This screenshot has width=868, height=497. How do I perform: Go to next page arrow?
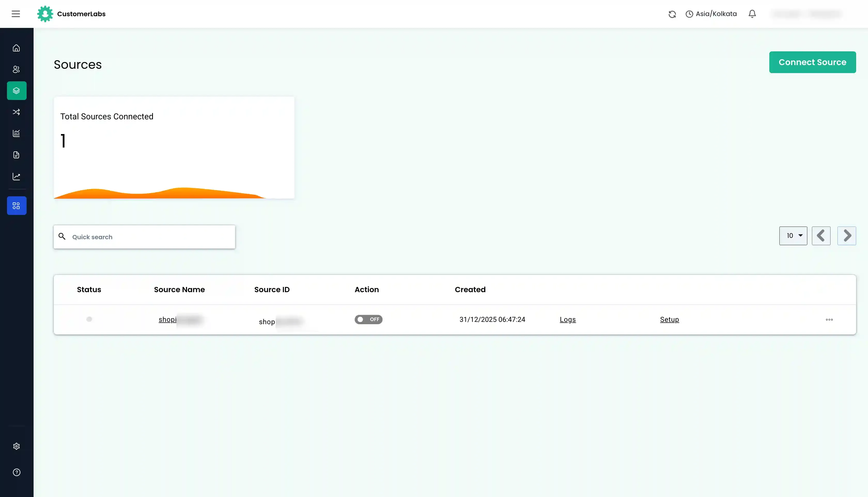(847, 236)
